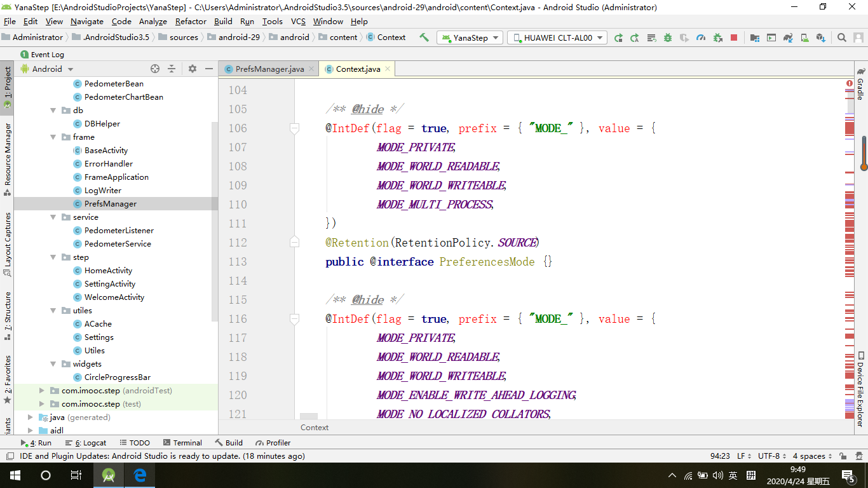Open the Refactor menu
Viewport: 868px width, 488px height.
[x=191, y=21]
